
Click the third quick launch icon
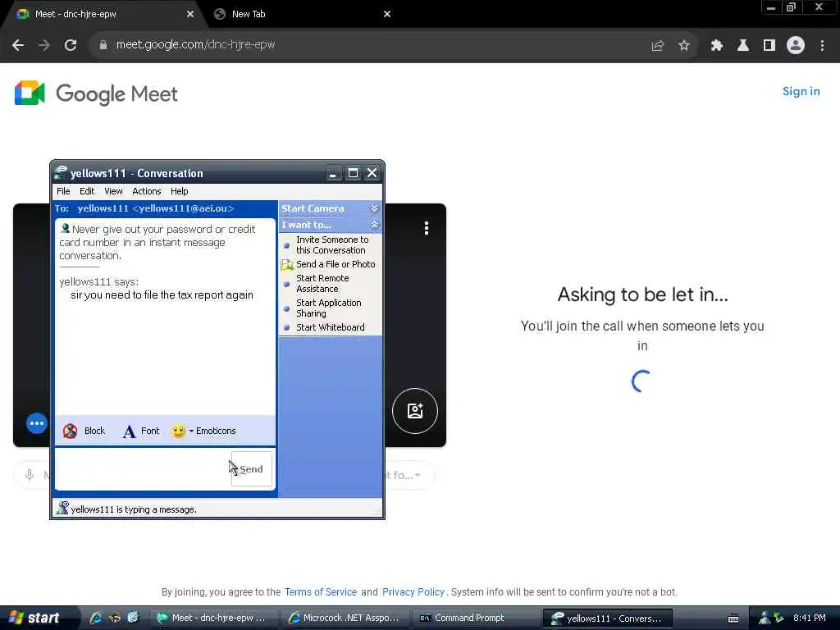133,618
